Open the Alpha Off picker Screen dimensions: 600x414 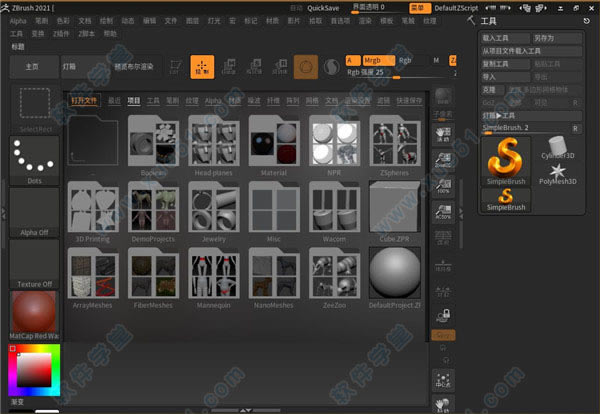tap(34, 212)
